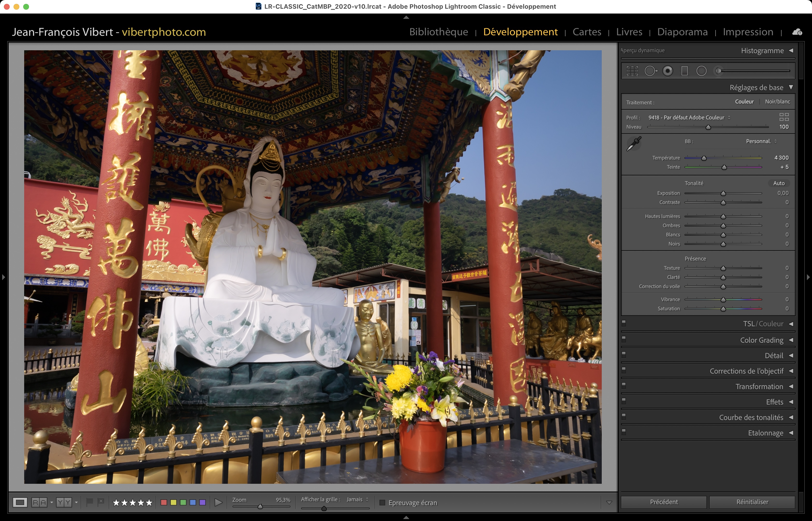Toggle the TSL/Couleur panel switch
This screenshot has width=812, height=521.
624,323
